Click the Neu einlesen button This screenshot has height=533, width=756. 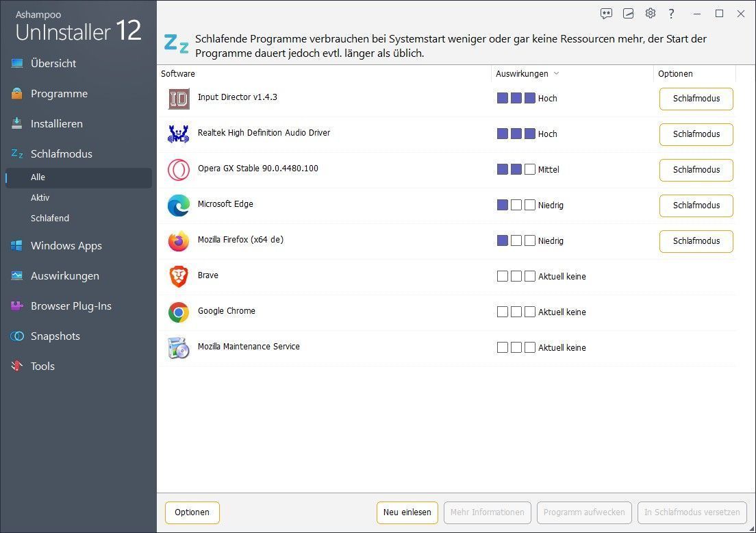(x=407, y=512)
